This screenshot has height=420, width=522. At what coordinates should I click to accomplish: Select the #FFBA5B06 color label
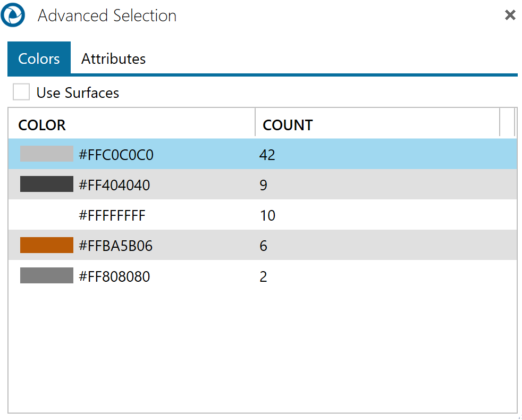coord(115,246)
